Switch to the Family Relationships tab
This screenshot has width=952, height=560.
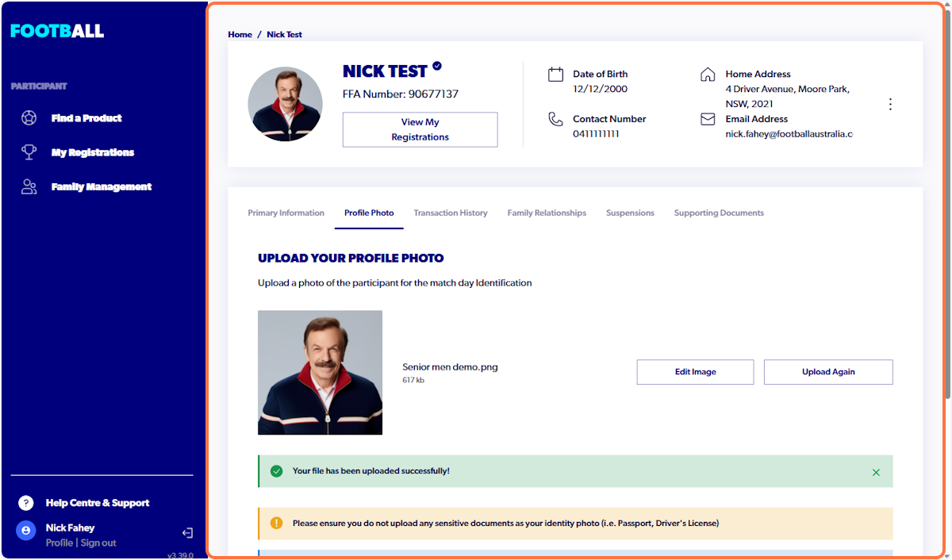click(x=547, y=213)
